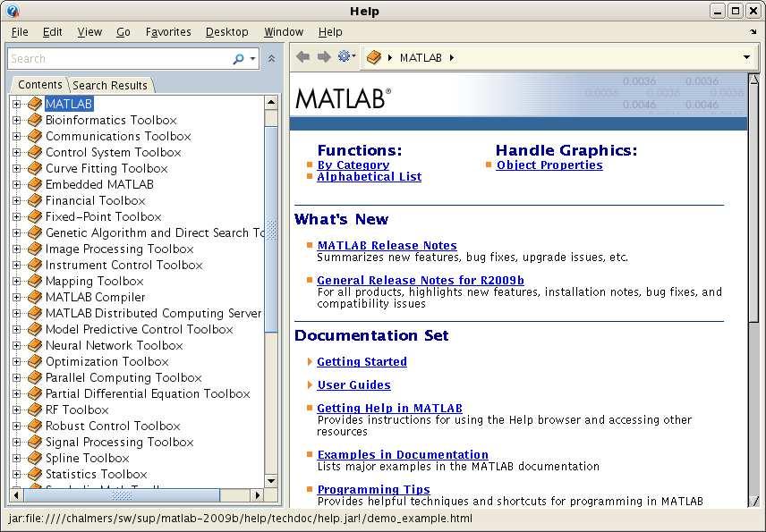Open the View menu

point(89,32)
